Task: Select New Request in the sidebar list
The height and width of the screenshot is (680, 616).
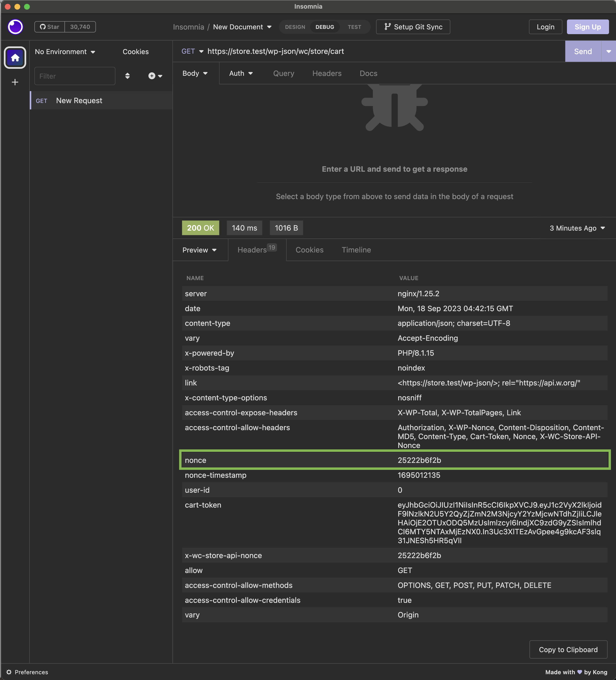Action: [x=79, y=100]
